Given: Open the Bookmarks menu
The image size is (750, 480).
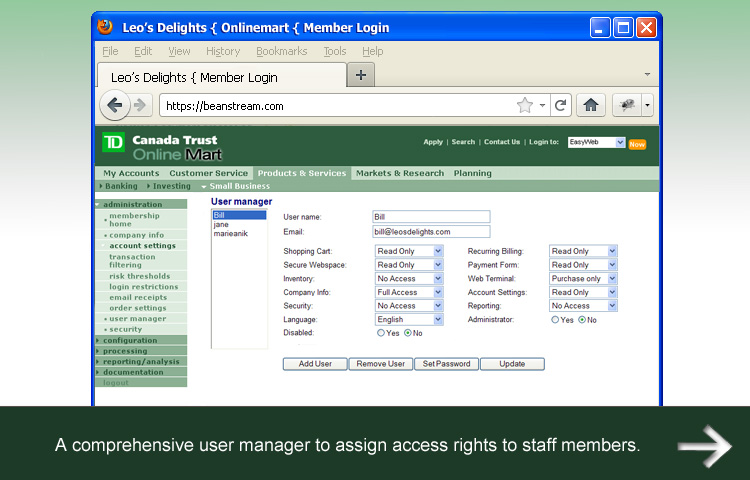Looking at the screenshot, I should (282, 51).
